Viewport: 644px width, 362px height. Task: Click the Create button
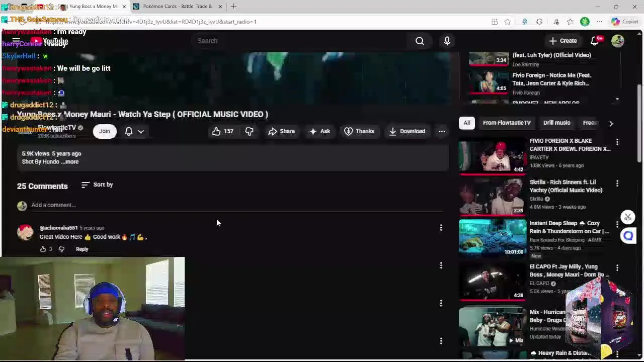click(563, 41)
